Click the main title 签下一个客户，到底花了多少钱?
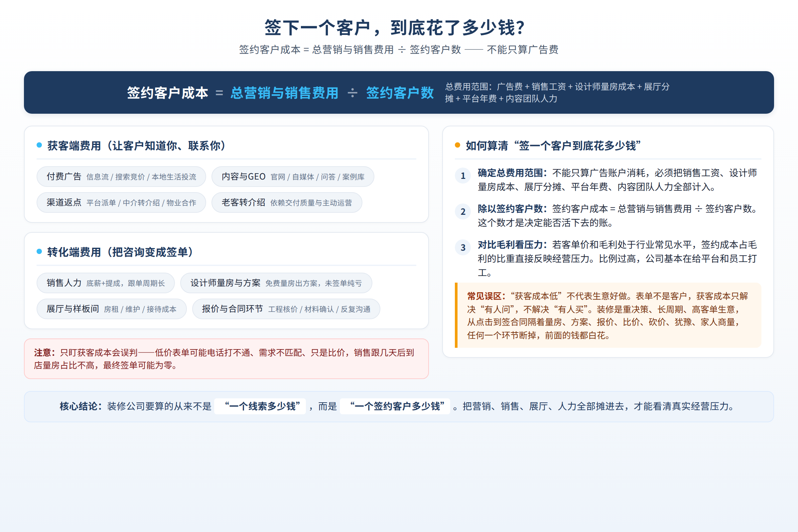Screen dimensions: 798x532 click(x=395, y=28)
